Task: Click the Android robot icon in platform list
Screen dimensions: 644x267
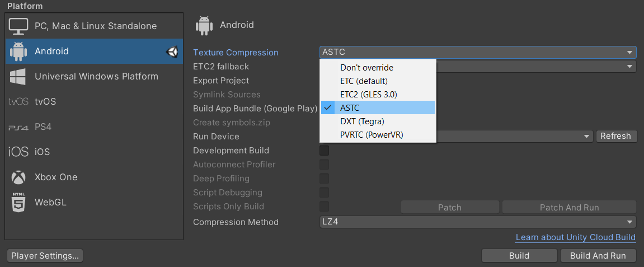Action: pyautogui.click(x=18, y=51)
